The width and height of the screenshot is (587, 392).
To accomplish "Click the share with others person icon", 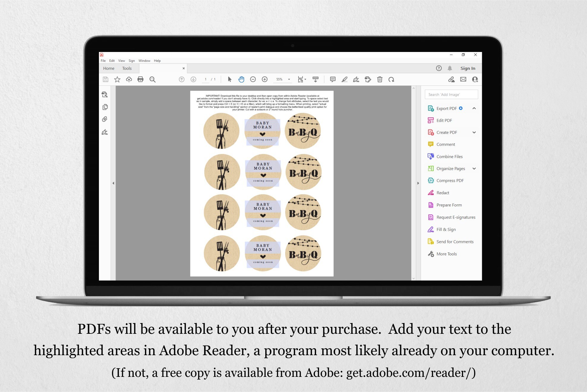I will point(475,79).
